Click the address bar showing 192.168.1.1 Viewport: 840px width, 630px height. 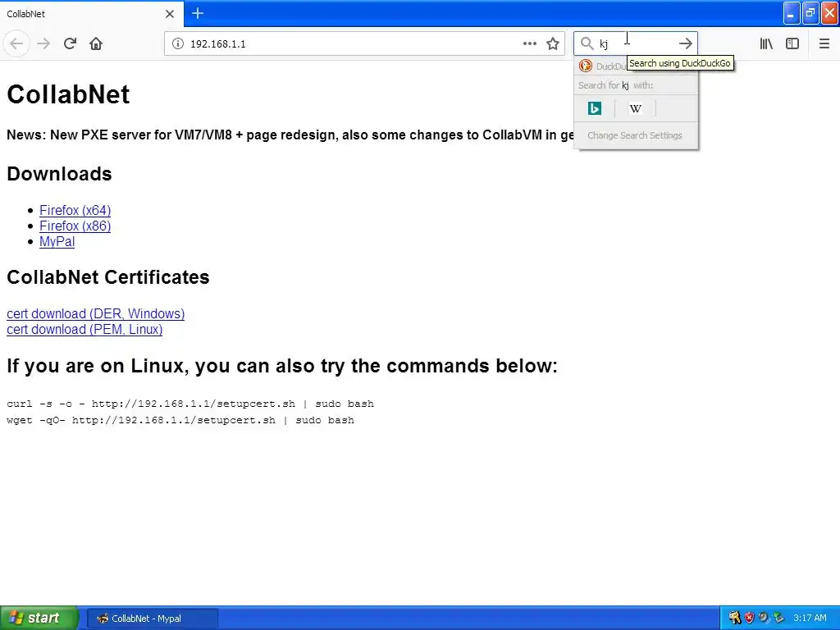354,43
